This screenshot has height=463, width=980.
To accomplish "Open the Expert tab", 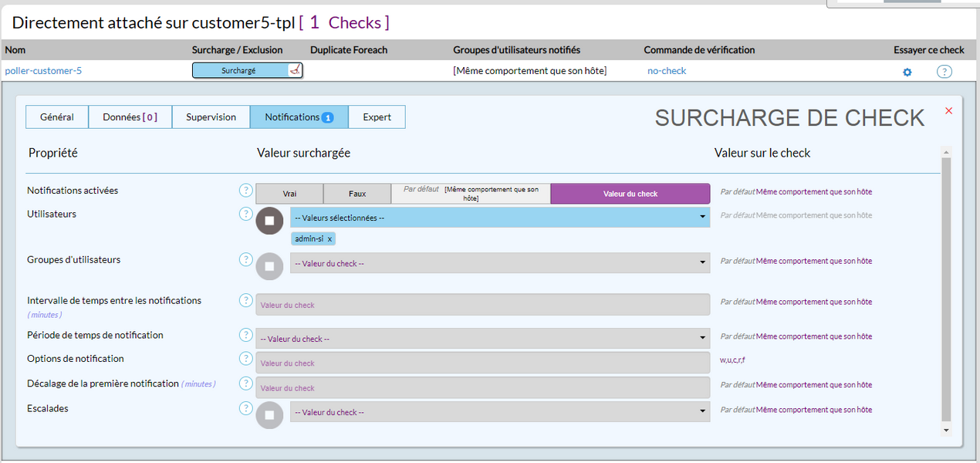I will [x=377, y=117].
